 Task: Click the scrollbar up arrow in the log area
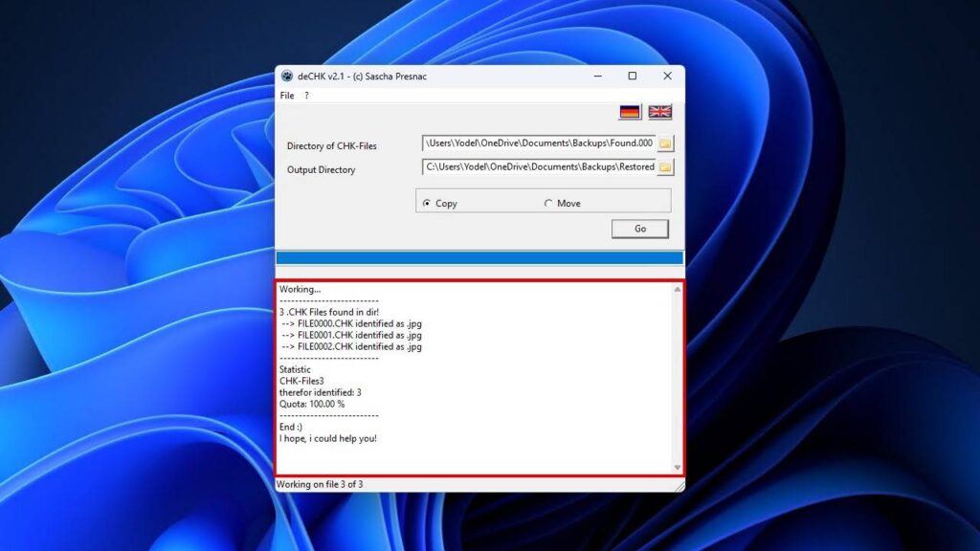coord(677,287)
